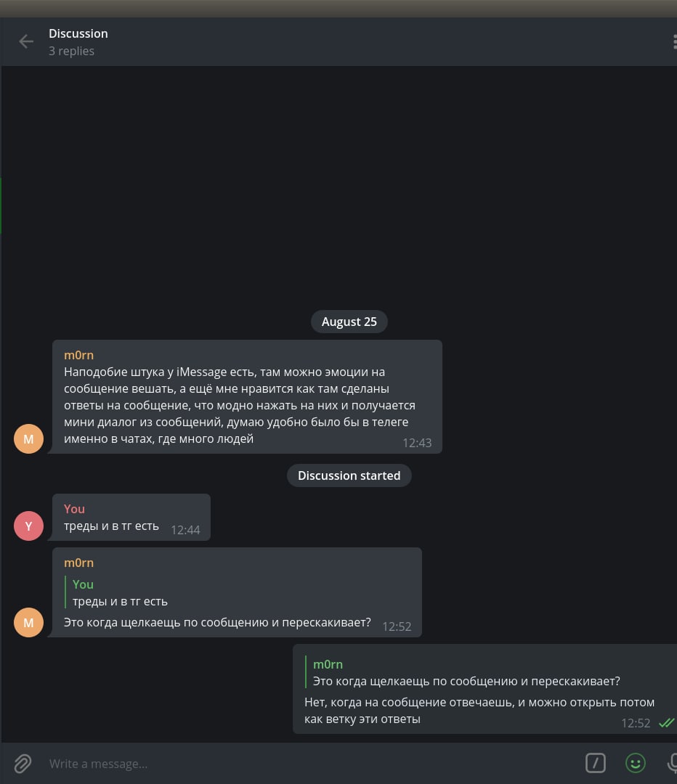Open the emoji picker smiley icon
Viewport: 677px width, 784px height.
tap(636, 763)
